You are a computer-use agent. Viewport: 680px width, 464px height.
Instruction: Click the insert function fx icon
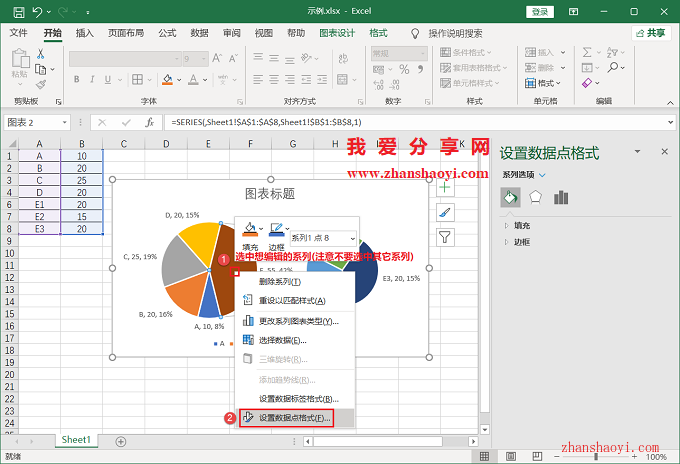coord(150,123)
